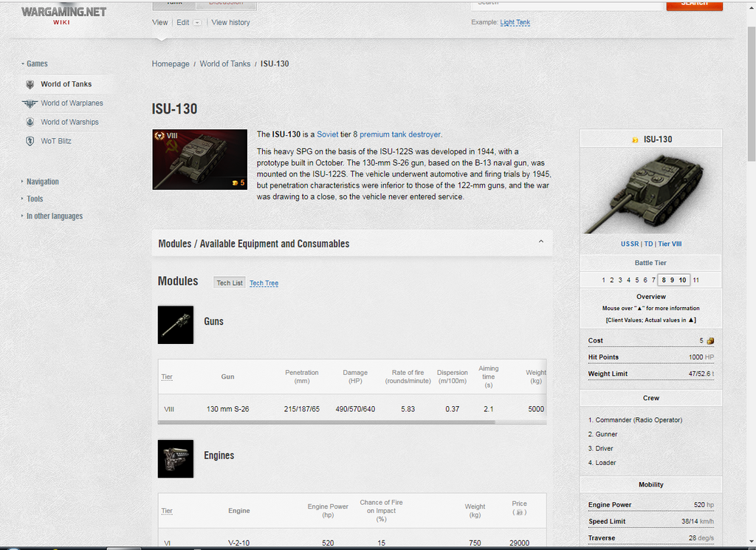The width and height of the screenshot is (756, 550).
Task: Switch modules view to Tech Tree
Action: tap(264, 283)
